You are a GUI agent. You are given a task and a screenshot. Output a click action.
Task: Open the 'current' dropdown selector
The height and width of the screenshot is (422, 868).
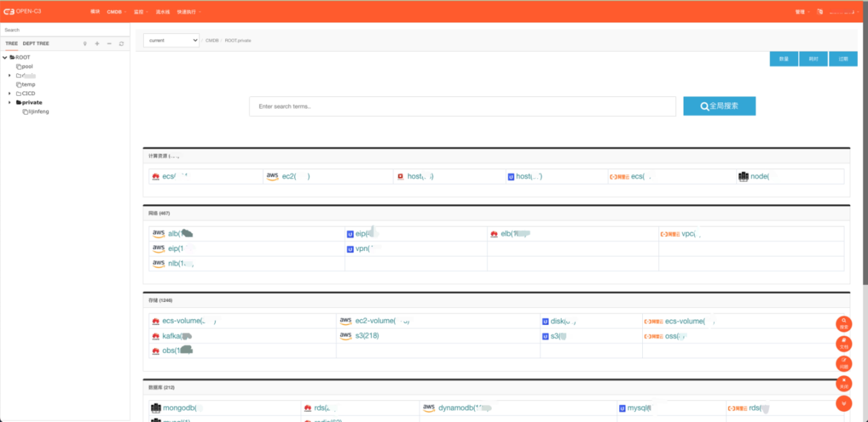[171, 40]
